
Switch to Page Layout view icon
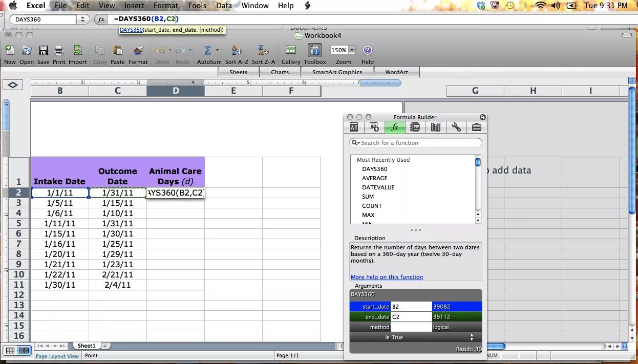[x=24, y=351]
